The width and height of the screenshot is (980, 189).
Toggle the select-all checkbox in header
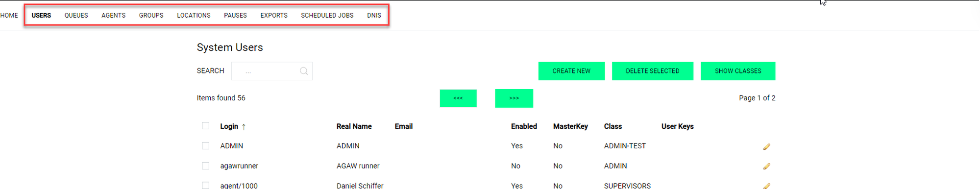click(x=205, y=126)
